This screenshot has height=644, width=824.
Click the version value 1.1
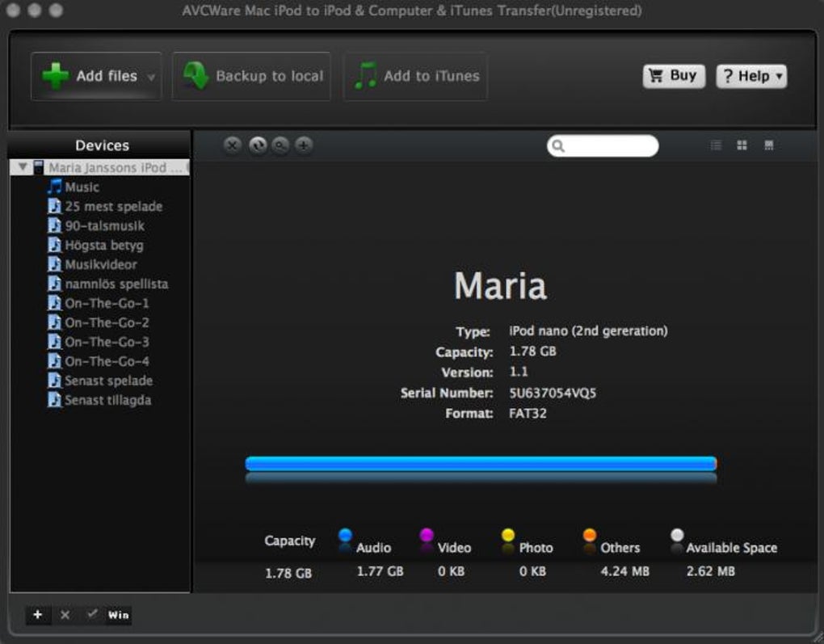(518, 372)
